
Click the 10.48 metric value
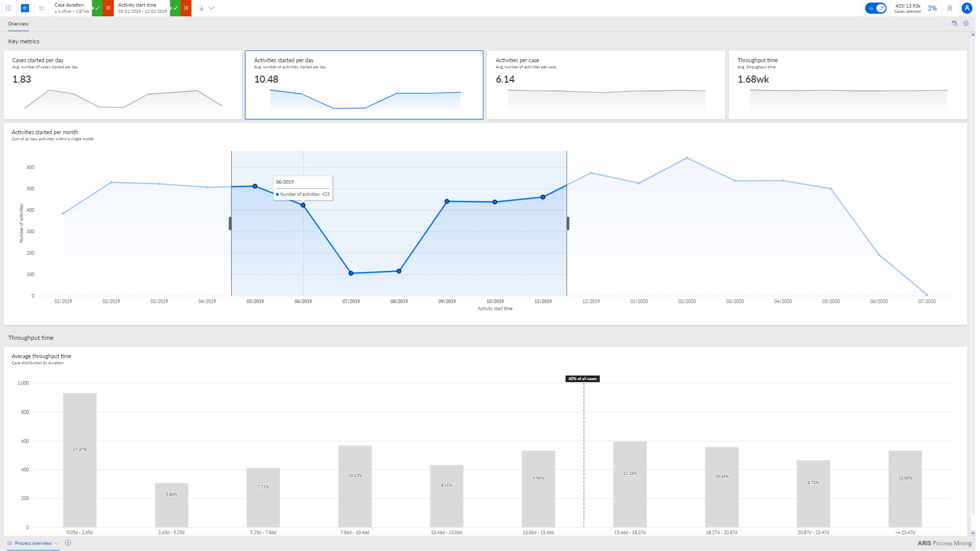(x=266, y=79)
